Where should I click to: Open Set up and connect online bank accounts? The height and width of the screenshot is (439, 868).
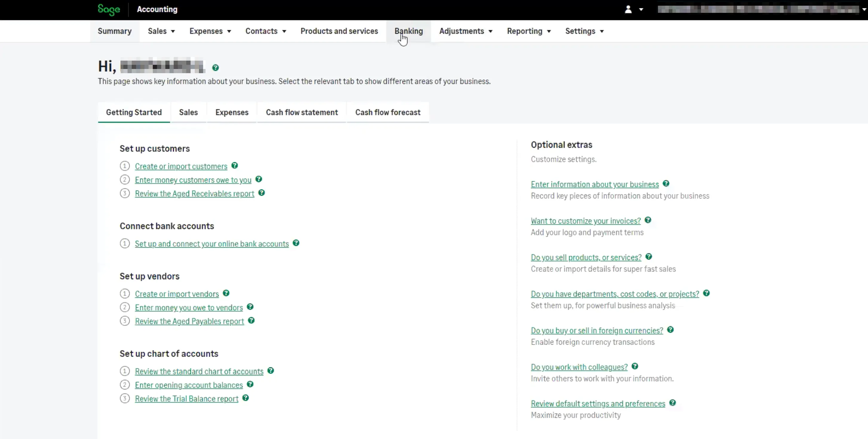[x=212, y=244]
